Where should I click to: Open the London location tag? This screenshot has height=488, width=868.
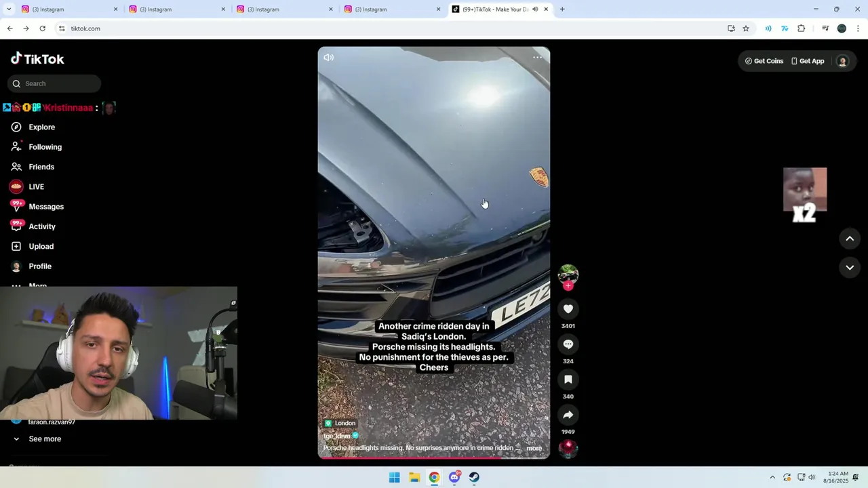pyautogui.click(x=340, y=423)
